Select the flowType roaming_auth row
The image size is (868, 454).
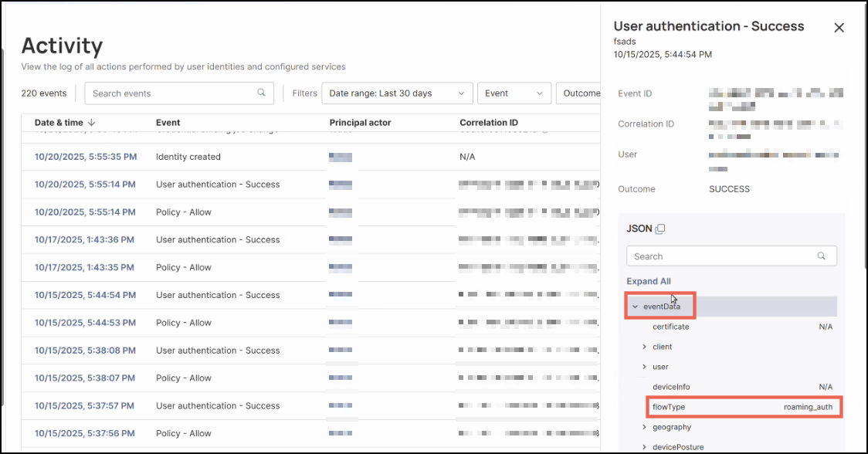(x=743, y=407)
